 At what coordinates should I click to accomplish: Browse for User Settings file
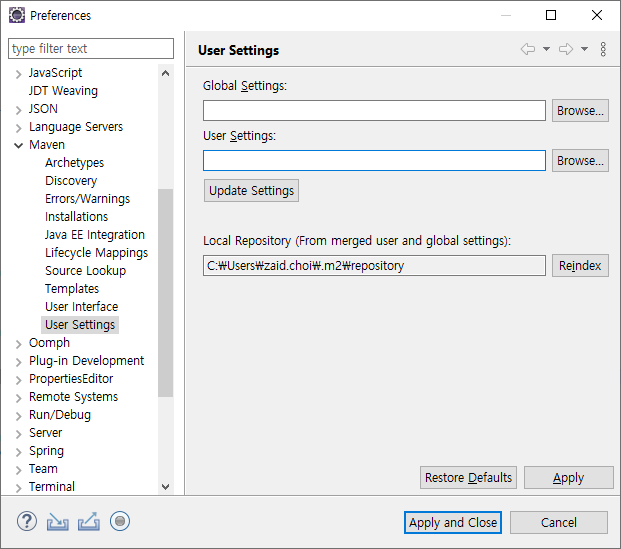(580, 160)
